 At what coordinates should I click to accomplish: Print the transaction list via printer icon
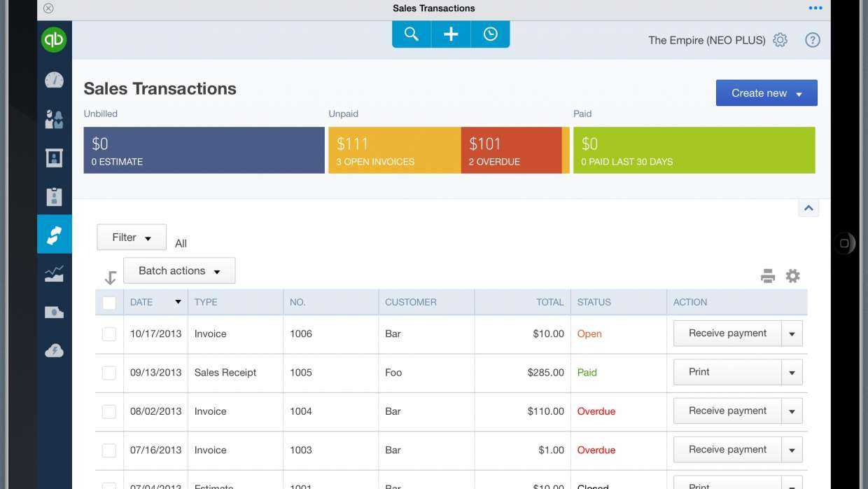(x=768, y=275)
